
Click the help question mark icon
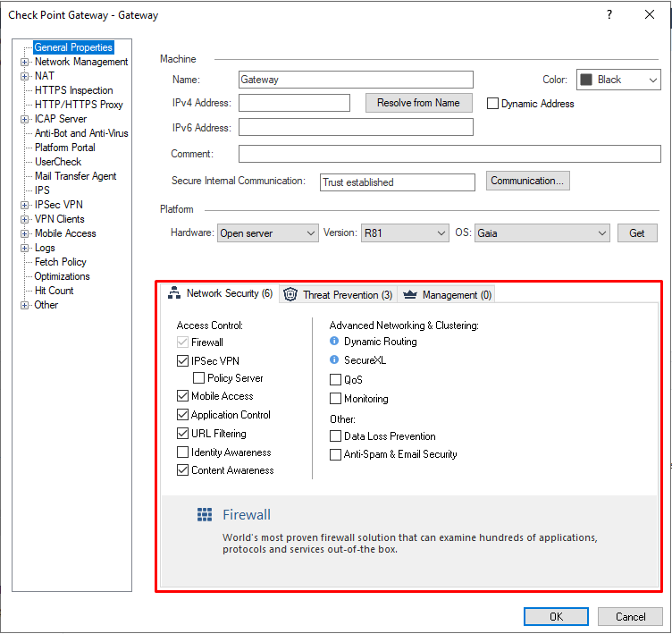(x=609, y=15)
